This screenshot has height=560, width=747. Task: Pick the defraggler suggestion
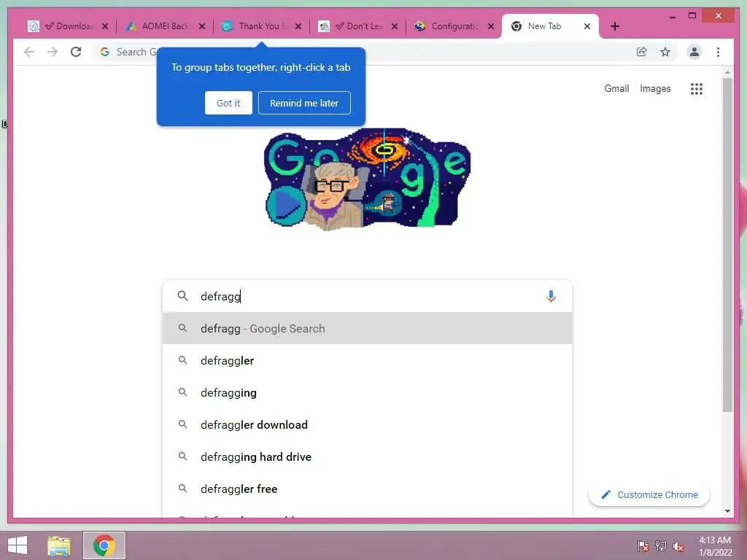pos(367,360)
